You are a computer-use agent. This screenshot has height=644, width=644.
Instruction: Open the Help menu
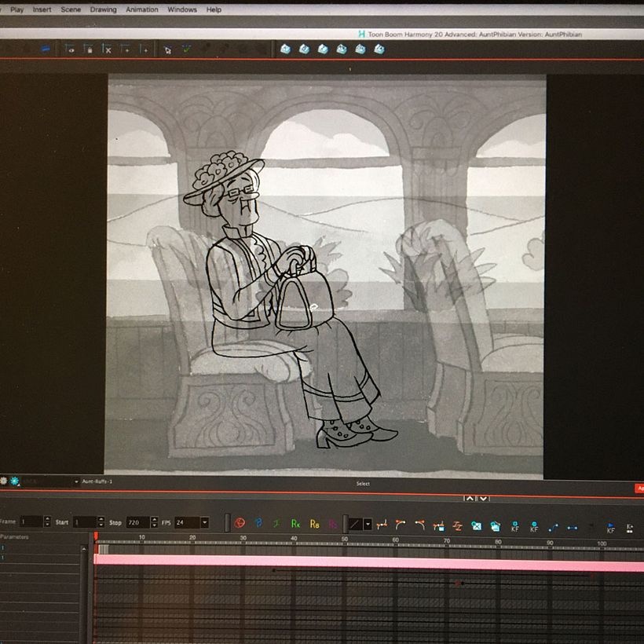[214, 9]
